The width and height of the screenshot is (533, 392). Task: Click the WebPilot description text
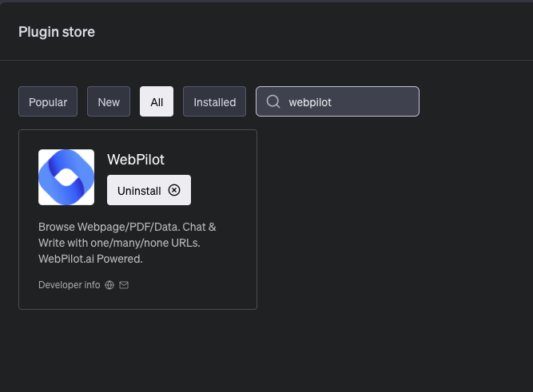click(x=127, y=243)
